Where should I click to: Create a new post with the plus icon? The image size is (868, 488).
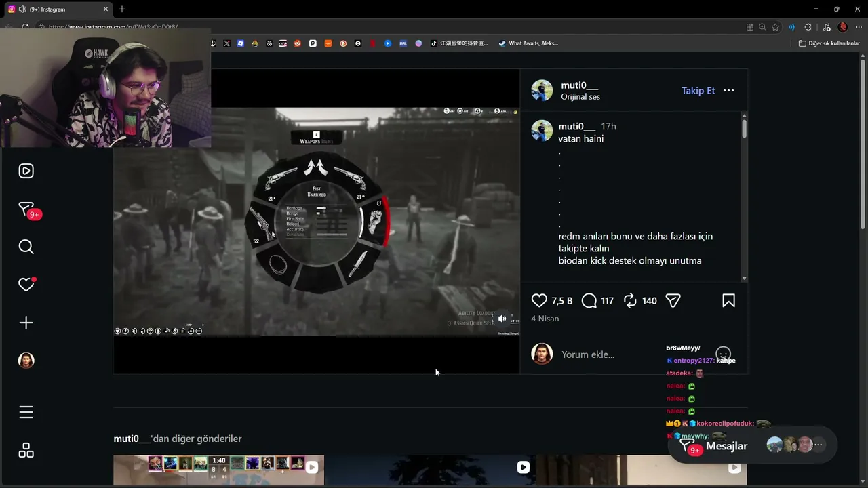tap(26, 323)
